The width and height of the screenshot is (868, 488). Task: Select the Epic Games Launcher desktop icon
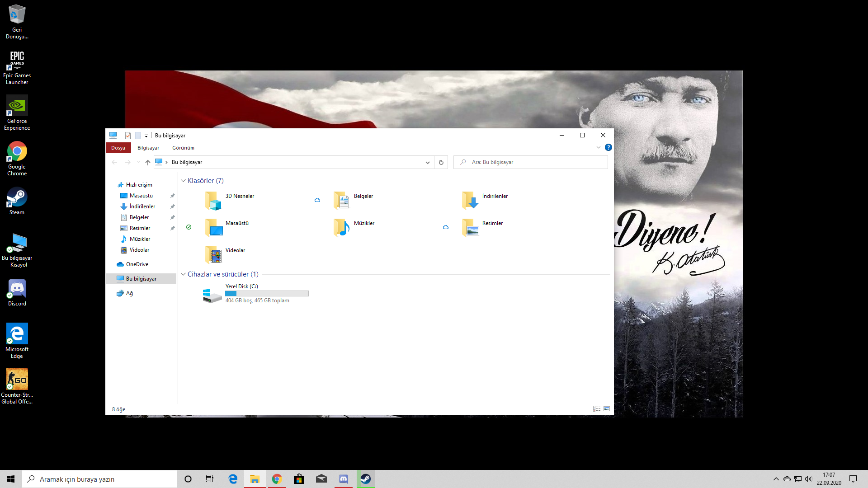[17, 67]
